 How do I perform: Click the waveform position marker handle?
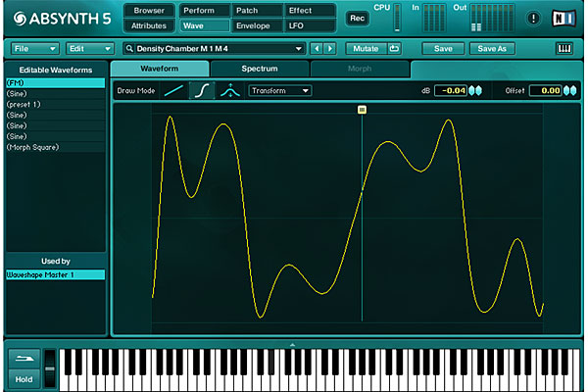(x=362, y=110)
